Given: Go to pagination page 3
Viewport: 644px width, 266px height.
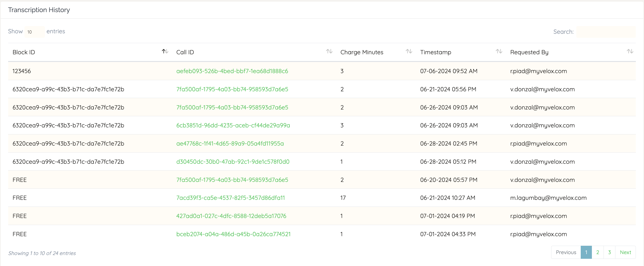Looking at the screenshot, I should [609, 252].
